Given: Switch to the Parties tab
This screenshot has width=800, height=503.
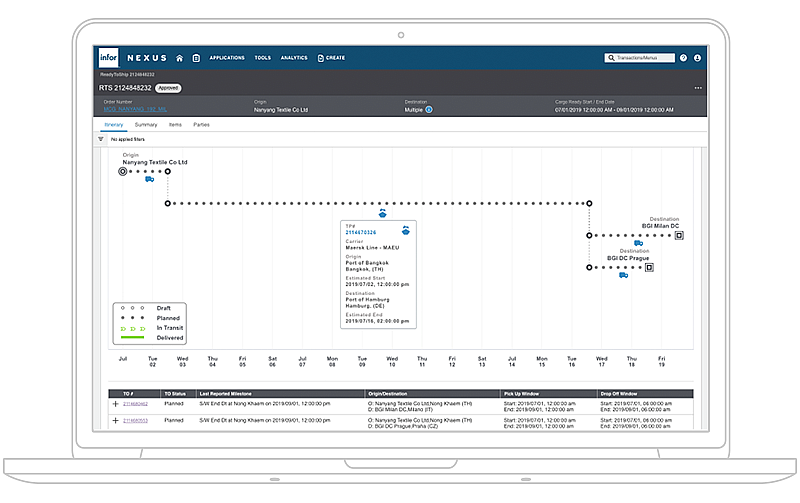Looking at the screenshot, I should point(202,125).
